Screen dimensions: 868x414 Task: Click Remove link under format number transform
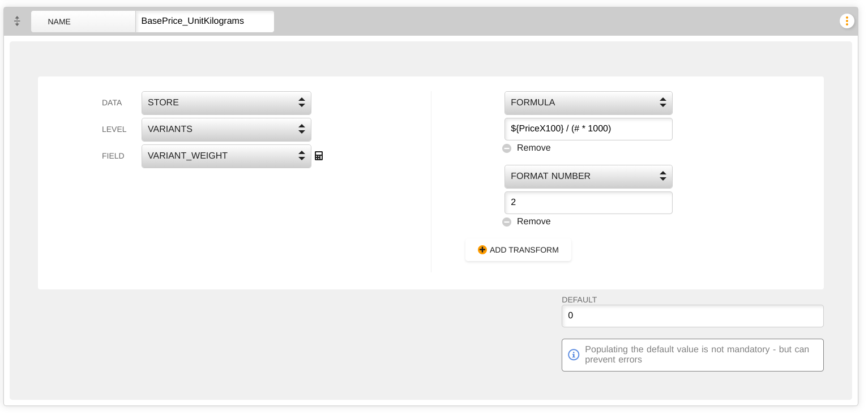click(533, 221)
